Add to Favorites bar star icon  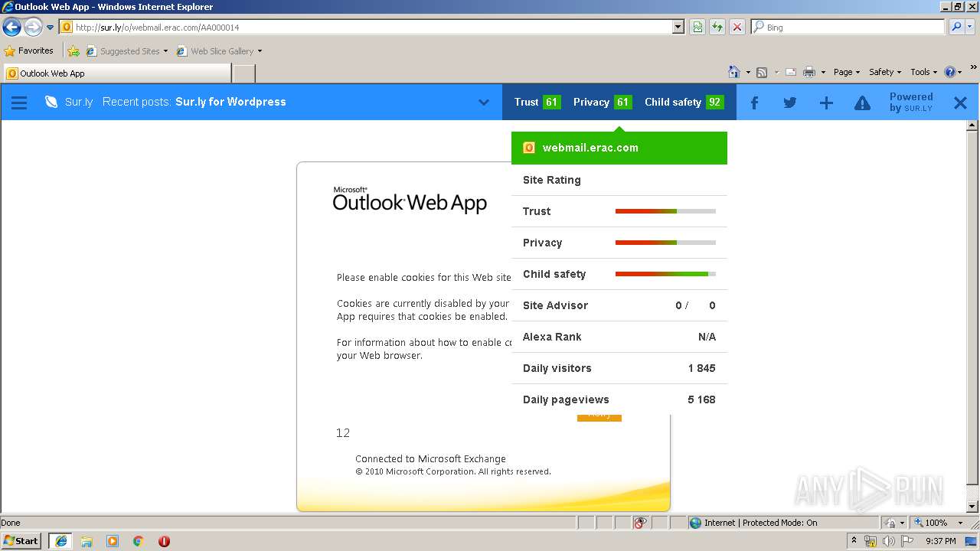pyautogui.click(x=73, y=51)
